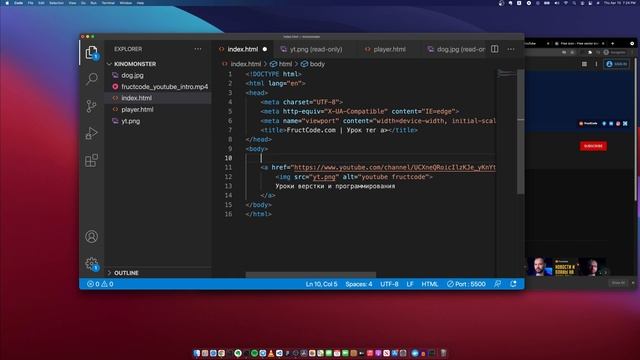640x360 pixels.
Task: Change language mode via HTML status item
Action: pyautogui.click(x=430, y=284)
